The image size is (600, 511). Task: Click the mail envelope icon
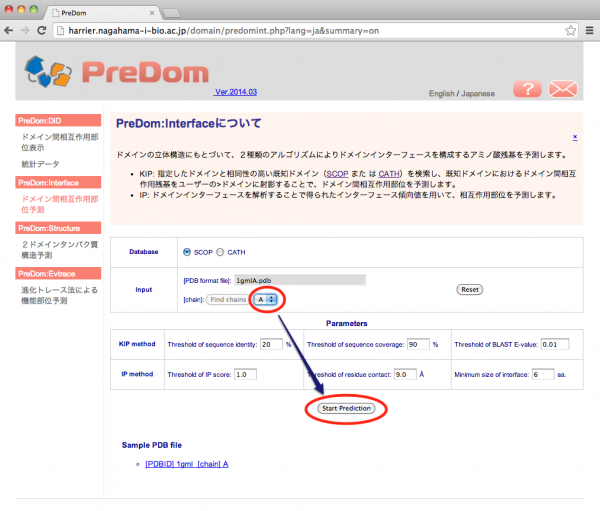click(x=563, y=88)
